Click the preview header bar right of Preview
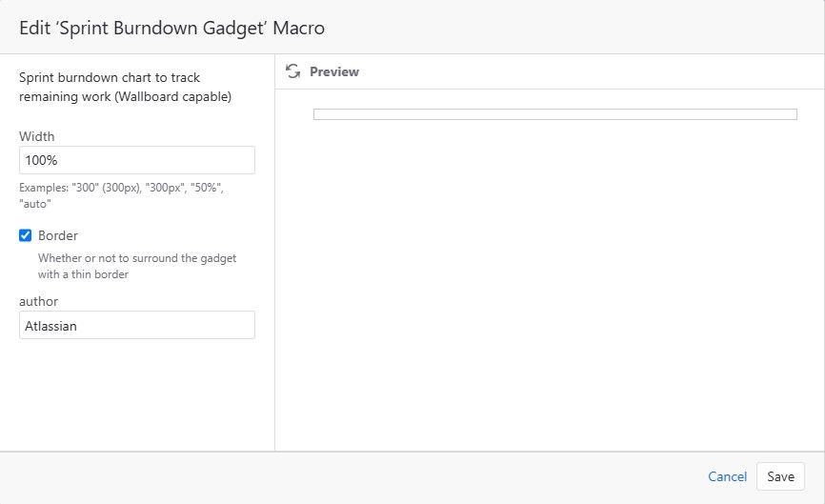825x504 pixels. point(590,71)
